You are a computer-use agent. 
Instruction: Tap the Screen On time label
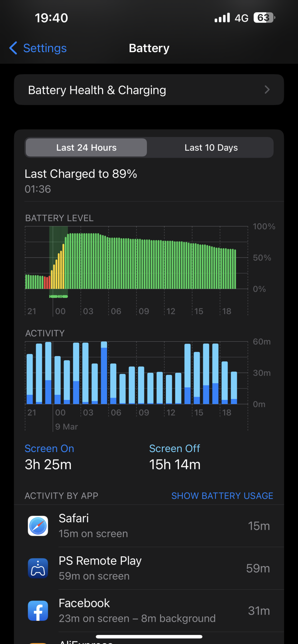tap(49, 449)
